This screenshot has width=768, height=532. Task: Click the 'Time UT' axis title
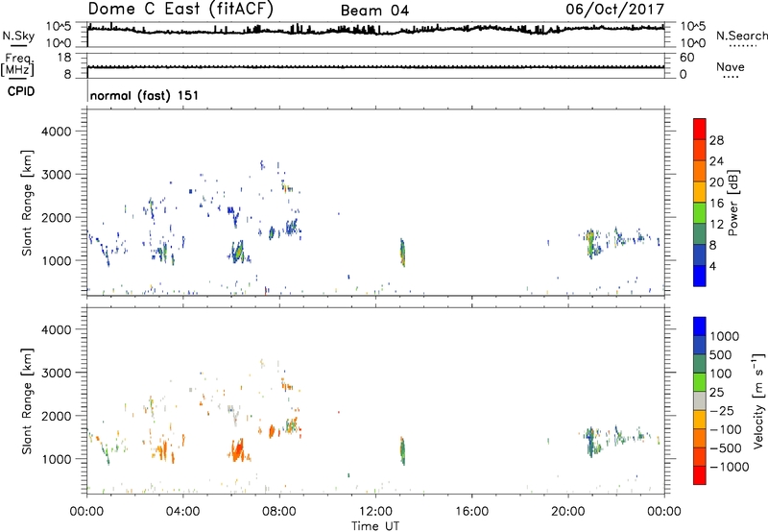tap(375, 526)
